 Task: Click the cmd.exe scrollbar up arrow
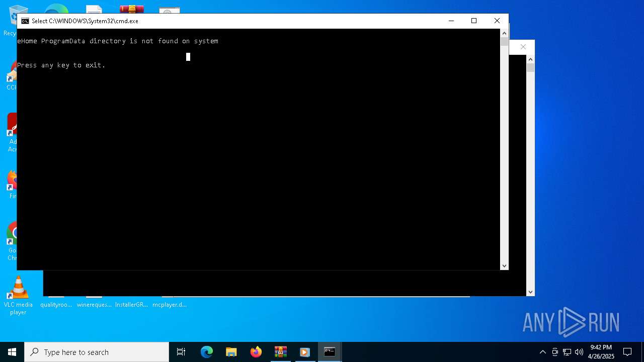(x=504, y=33)
